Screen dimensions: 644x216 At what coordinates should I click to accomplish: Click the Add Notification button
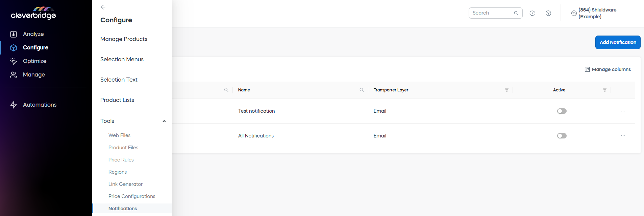618,42
